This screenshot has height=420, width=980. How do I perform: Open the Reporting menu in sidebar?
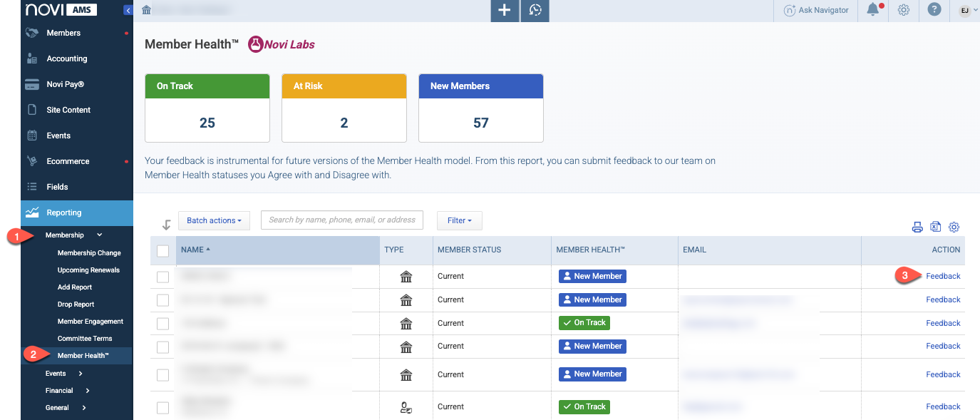pos(77,212)
